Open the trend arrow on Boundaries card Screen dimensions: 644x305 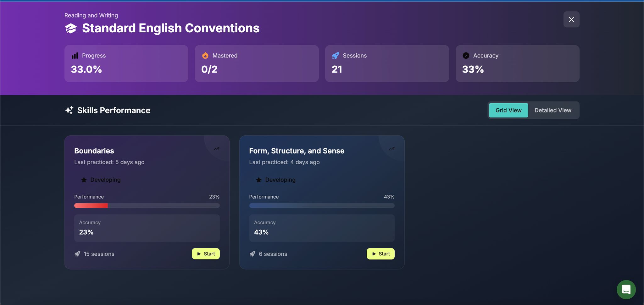(217, 149)
